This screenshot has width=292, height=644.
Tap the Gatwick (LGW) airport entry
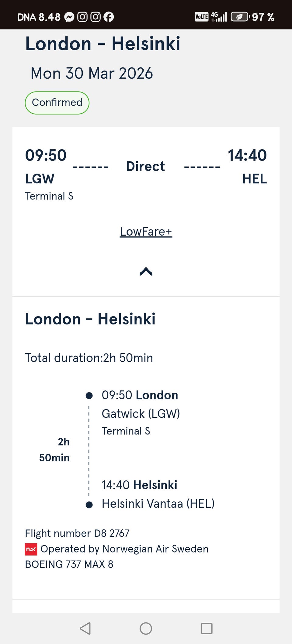[x=141, y=414]
